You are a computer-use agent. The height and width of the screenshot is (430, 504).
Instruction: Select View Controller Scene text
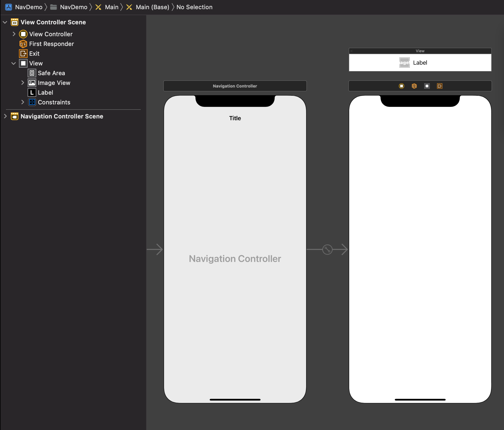(53, 22)
